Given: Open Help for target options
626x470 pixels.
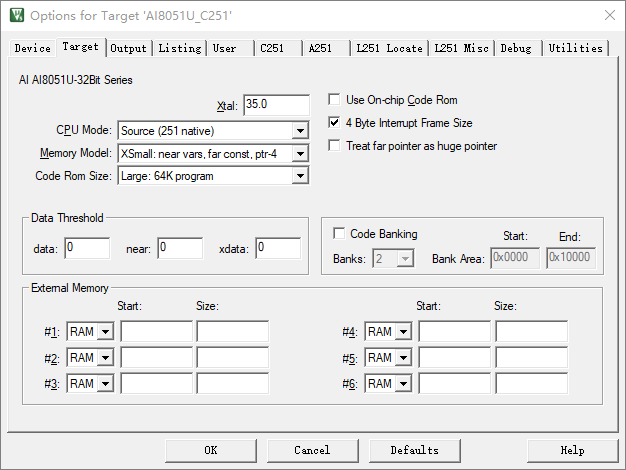Looking at the screenshot, I should tap(573, 450).
